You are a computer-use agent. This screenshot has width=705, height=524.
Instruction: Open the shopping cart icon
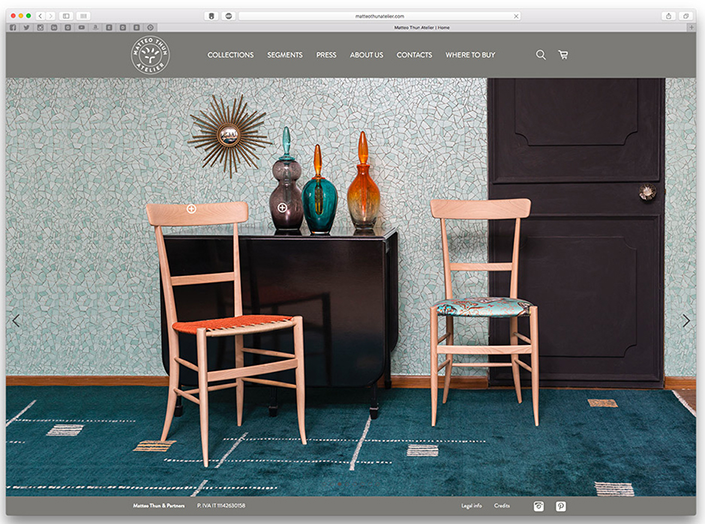coord(563,55)
